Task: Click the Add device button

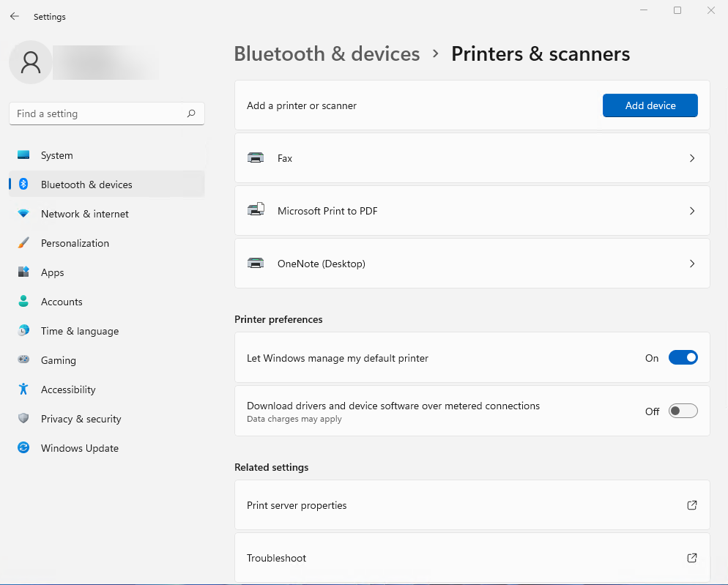Action: tap(650, 105)
